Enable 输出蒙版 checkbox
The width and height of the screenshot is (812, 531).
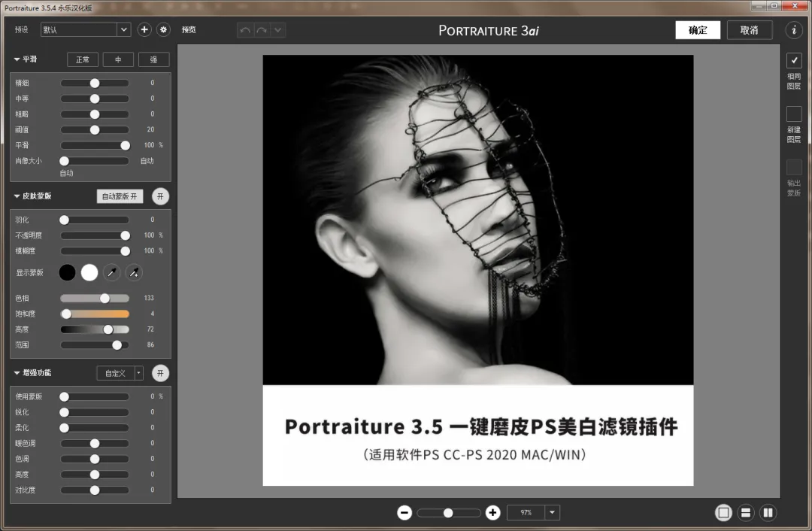click(x=794, y=167)
